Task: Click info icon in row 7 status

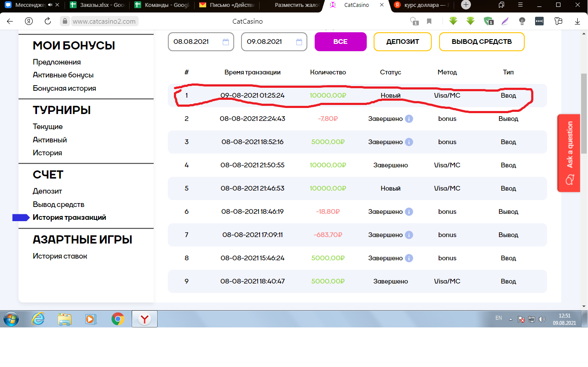Action: point(409,235)
